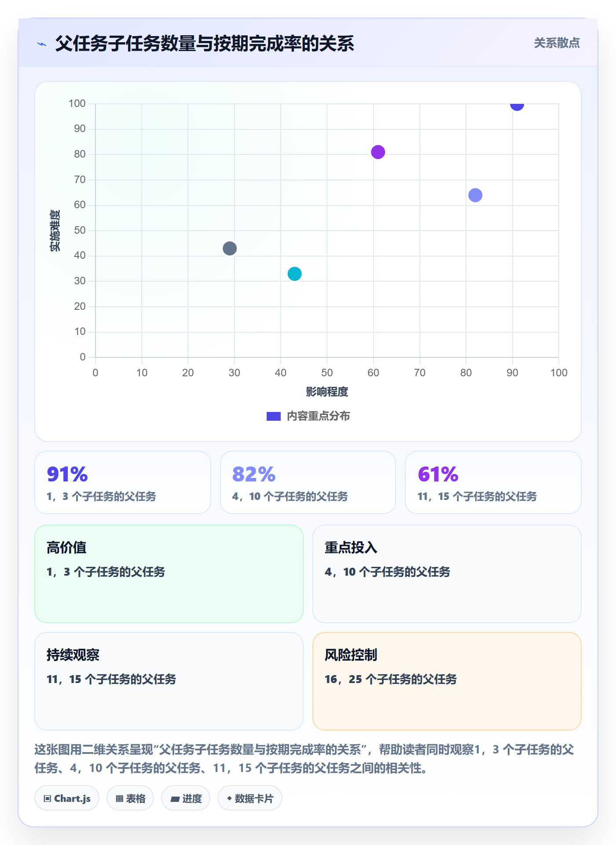The image size is (616, 845).
Task: Open the 重点投入 quadrant card
Action: click(447, 574)
